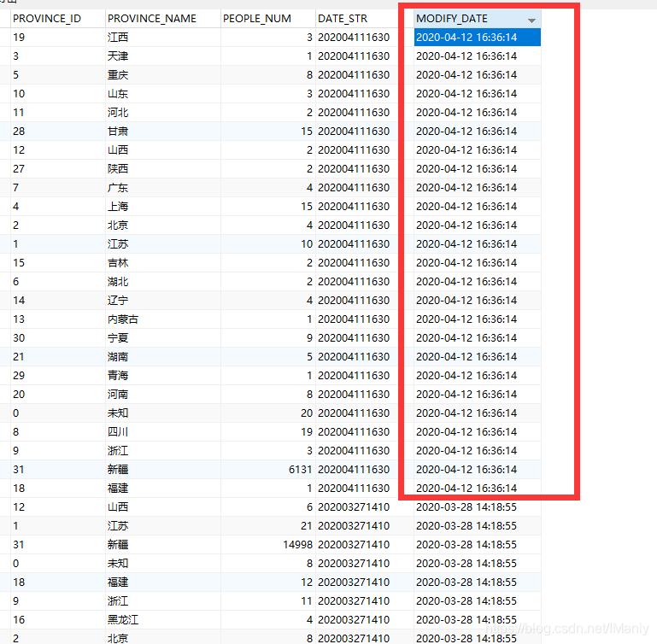Click the PROVINCE_NAME column header
Viewport: 657px width, 644px height.
click(162, 19)
